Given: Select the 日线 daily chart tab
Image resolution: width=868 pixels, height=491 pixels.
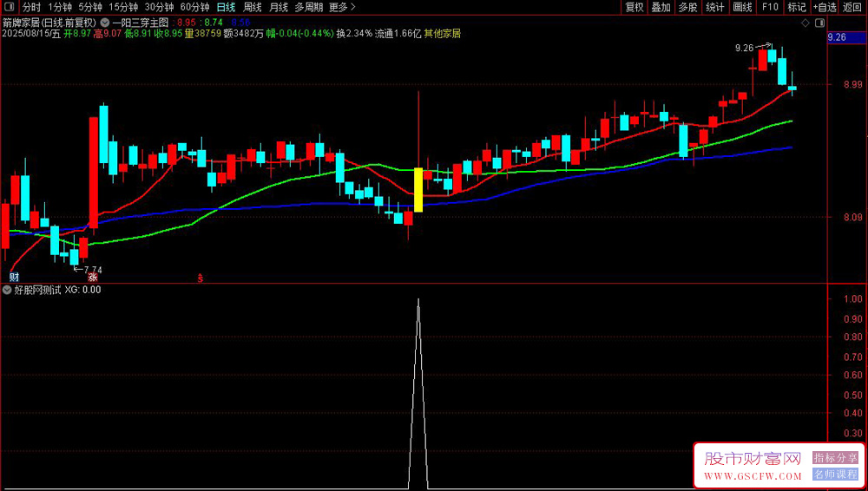Looking at the screenshot, I should tap(226, 7).
